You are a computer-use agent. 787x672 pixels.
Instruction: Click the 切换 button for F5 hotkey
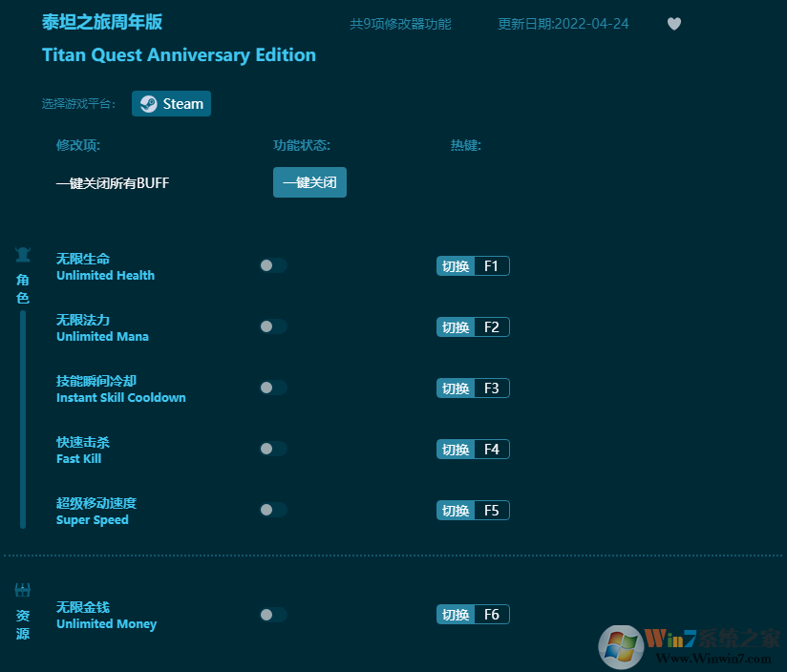[456, 511]
